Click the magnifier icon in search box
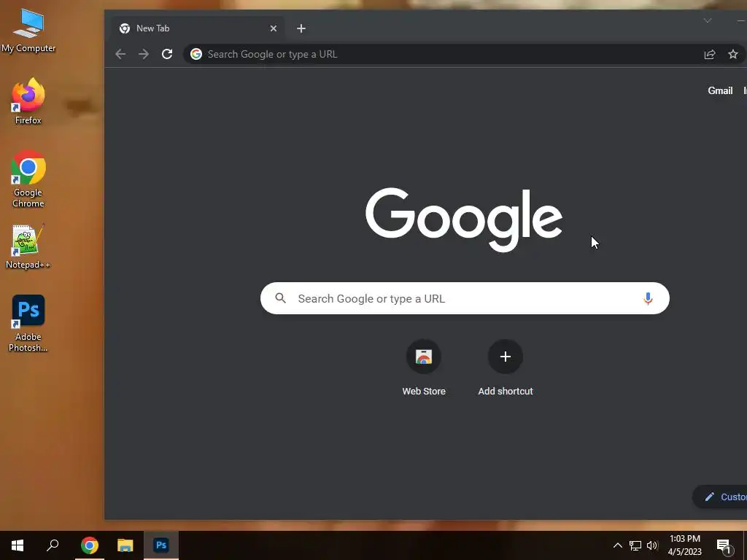The height and width of the screenshot is (560, 747). click(281, 298)
